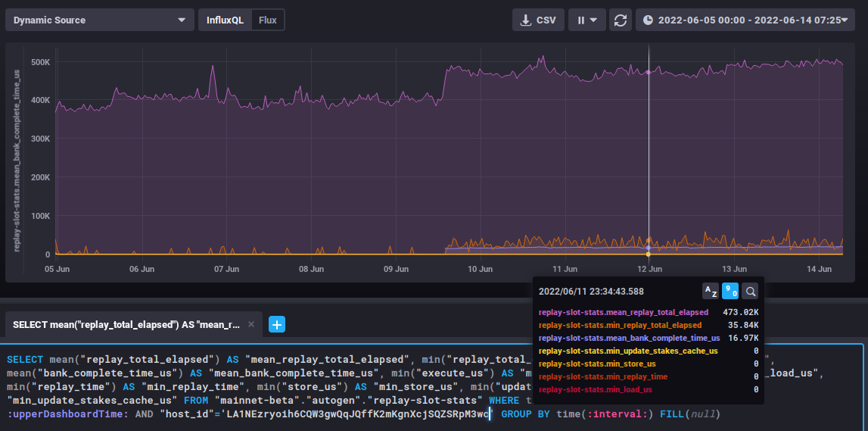The height and width of the screenshot is (431, 868).
Task: Click legend entry mean_replay_total_elapsed
Action: [623, 312]
